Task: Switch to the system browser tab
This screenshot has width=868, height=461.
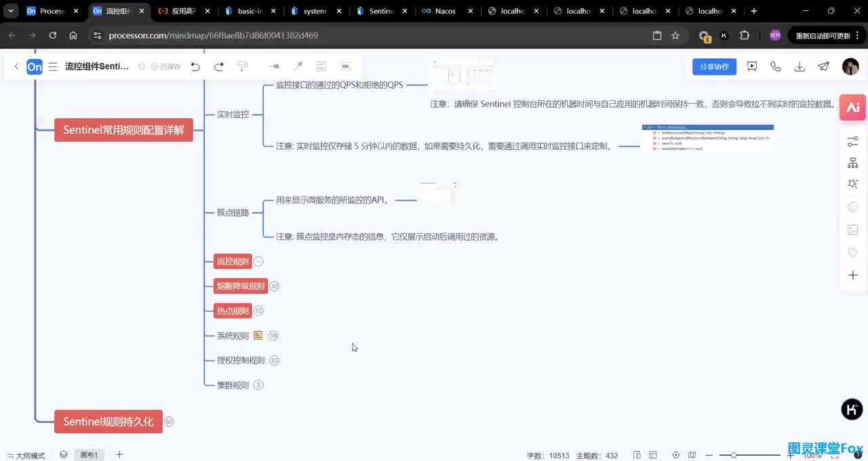Action: pos(315,11)
